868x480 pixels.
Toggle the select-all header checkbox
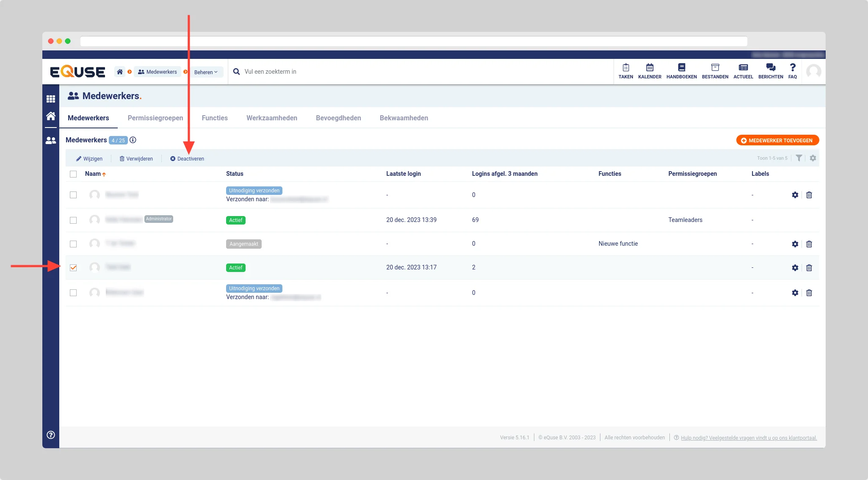[73, 174]
